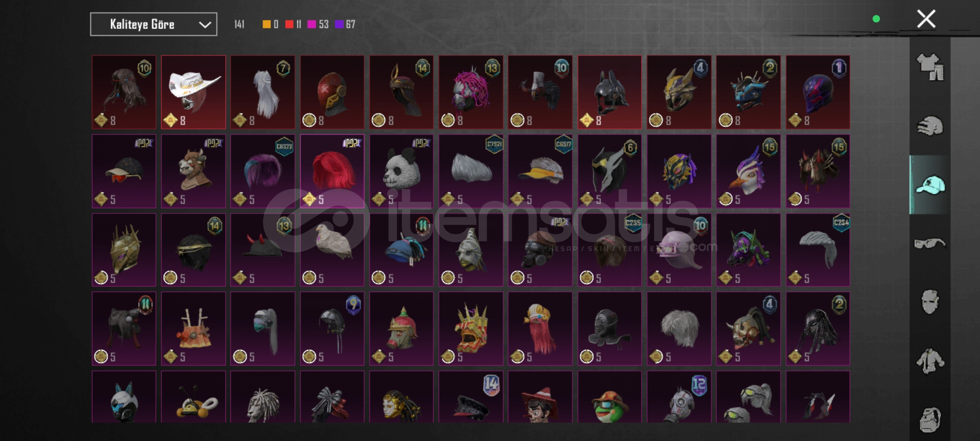Open the face mask category icon

(930, 301)
